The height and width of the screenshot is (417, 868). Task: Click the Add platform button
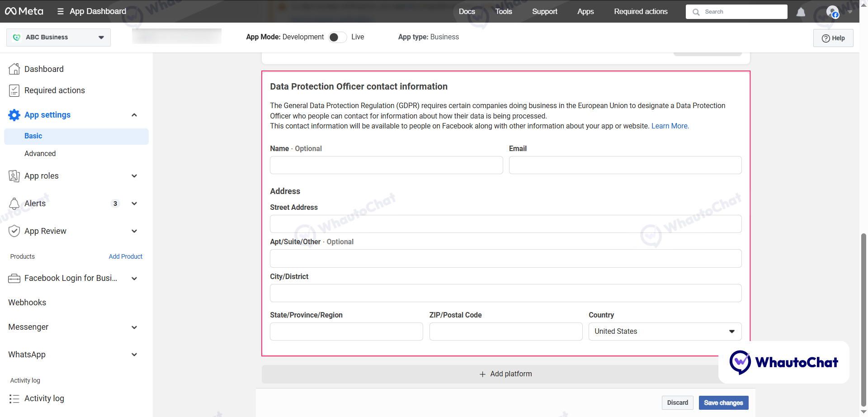(506, 374)
